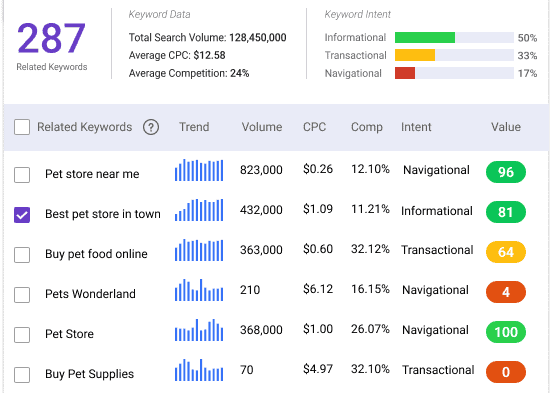Click the green value badge showing 96
This screenshot has width=552, height=393.
506,172
